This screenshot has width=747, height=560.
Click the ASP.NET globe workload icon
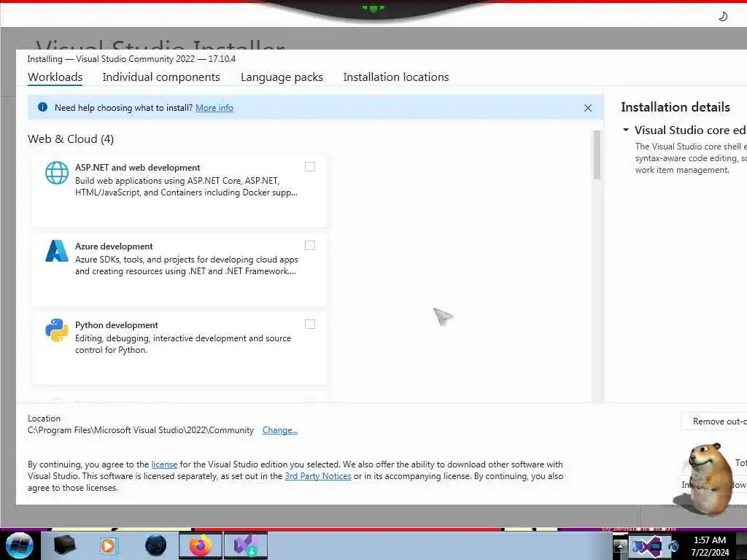[x=57, y=172]
